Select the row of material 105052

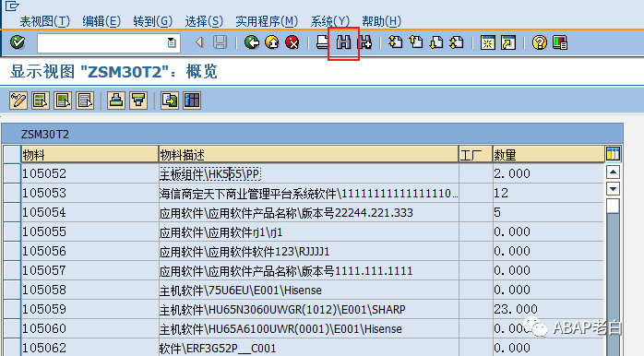pyautogui.click(x=12, y=173)
